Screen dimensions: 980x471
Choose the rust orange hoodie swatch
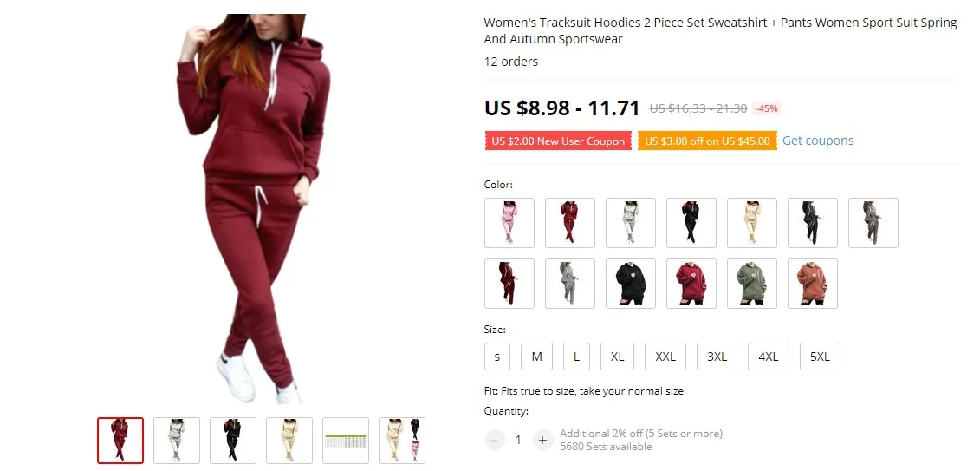click(813, 284)
